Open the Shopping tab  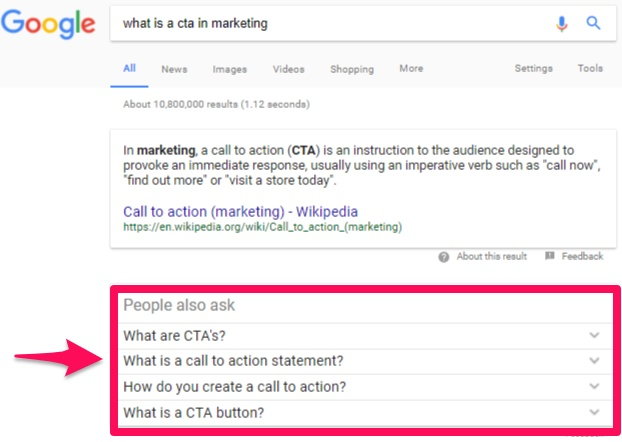352,69
